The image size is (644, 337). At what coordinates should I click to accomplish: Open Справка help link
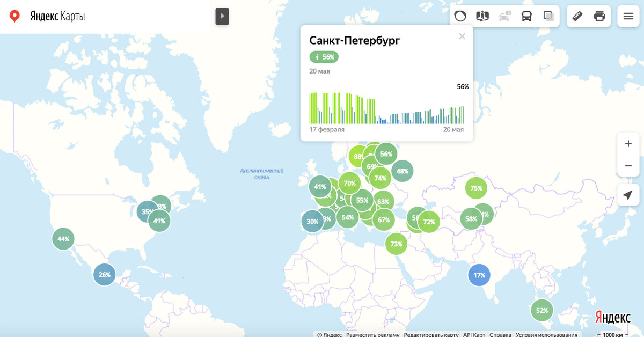(x=500, y=334)
